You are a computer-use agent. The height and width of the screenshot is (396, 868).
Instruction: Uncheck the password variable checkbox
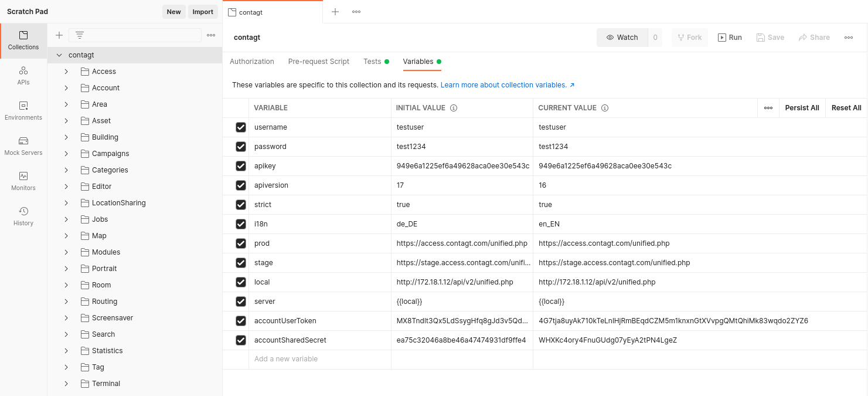coord(241,147)
